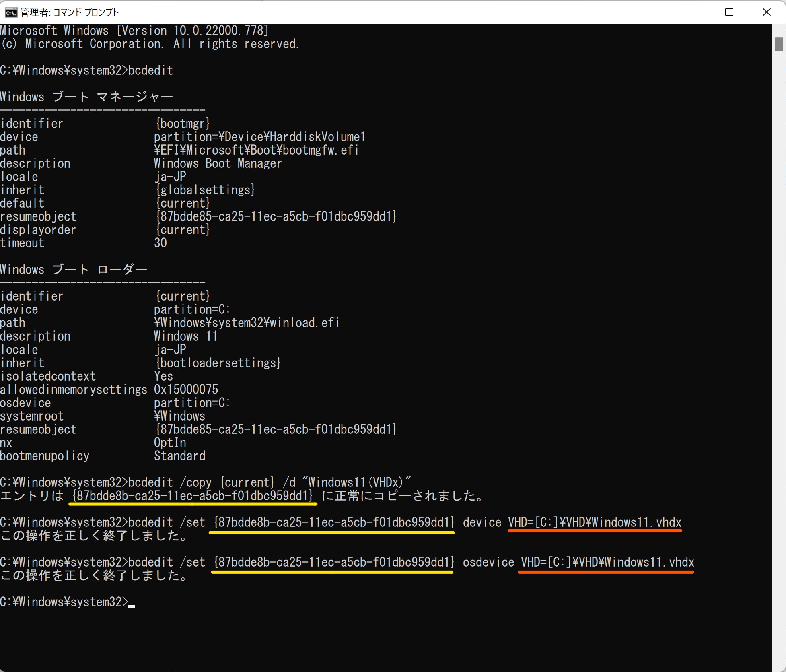Click the ja-JP locale under boot manager

pyautogui.click(x=171, y=177)
